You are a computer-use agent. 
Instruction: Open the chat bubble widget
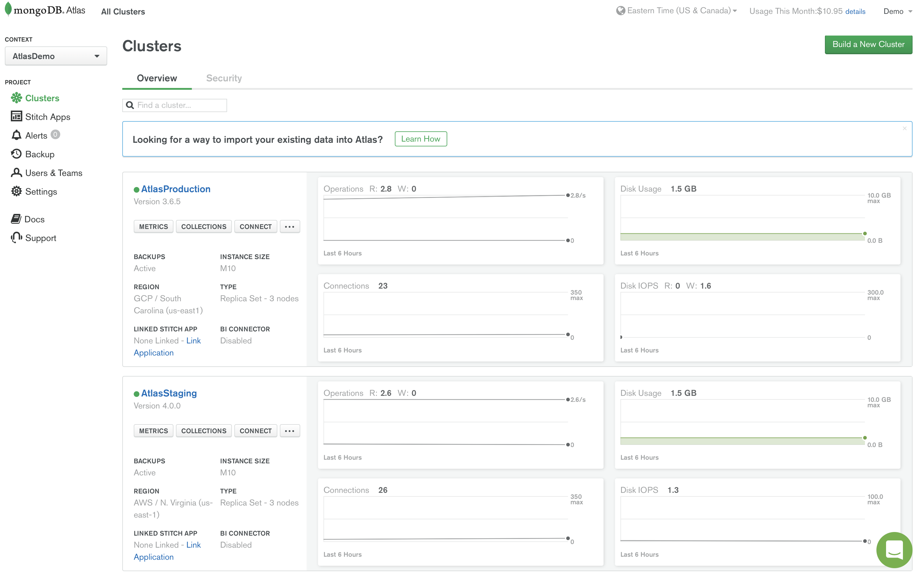[894, 550]
